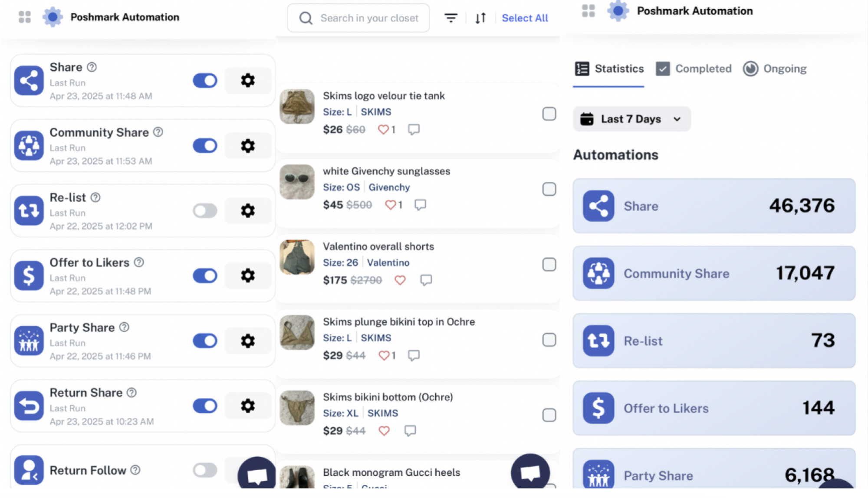
Task: Open the Valentino overall shorts thumbnail
Action: (x=297, y=257)
